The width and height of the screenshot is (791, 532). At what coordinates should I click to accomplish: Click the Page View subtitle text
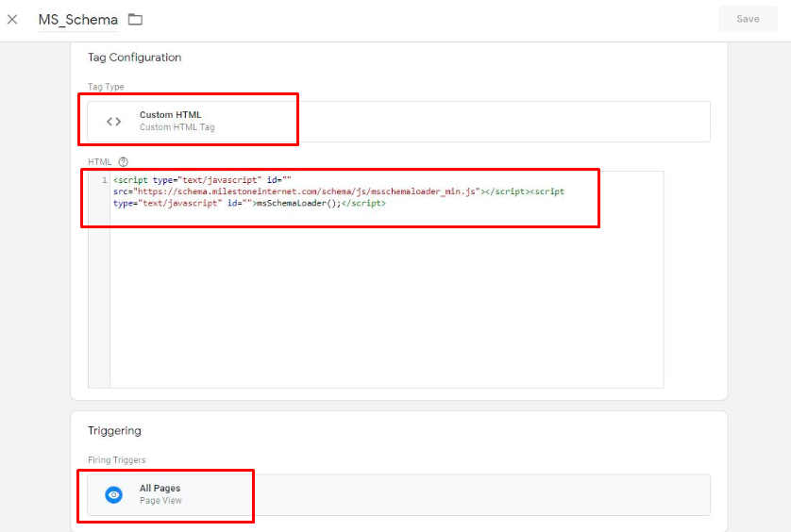(x=160, y=501)
